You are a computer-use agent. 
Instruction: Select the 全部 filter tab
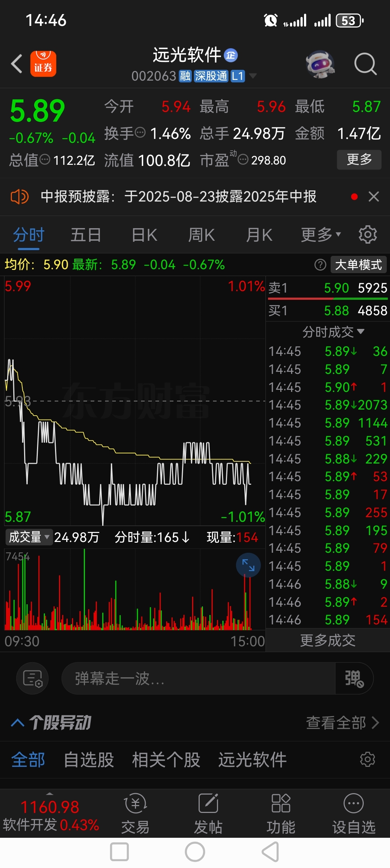28,760
